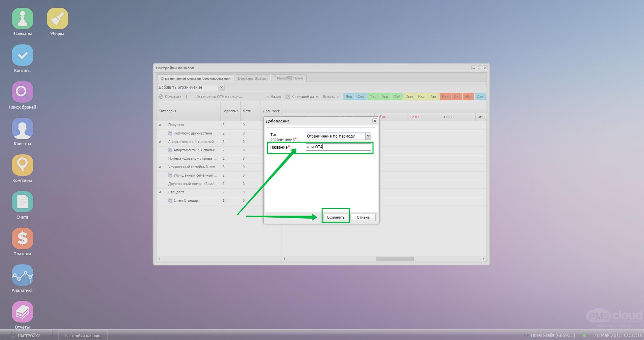The height and width of the screenshot is (340, 644).
Task: Click Отмена button
Action: pos(363,217)
